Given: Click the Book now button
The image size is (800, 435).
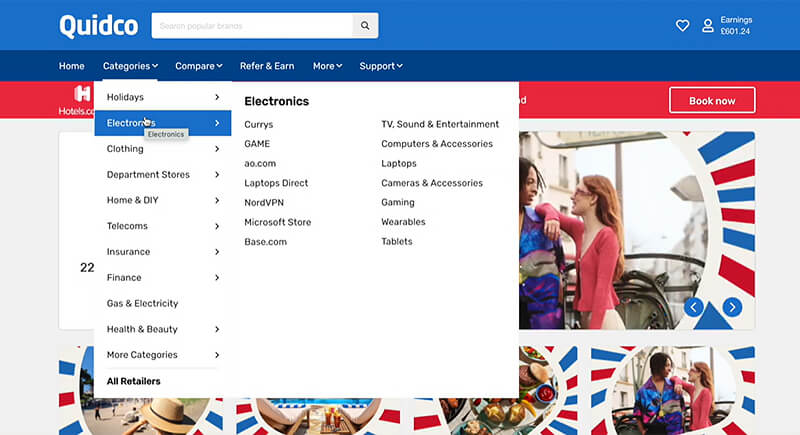Looking at the screenshot, I should point(712,100).
